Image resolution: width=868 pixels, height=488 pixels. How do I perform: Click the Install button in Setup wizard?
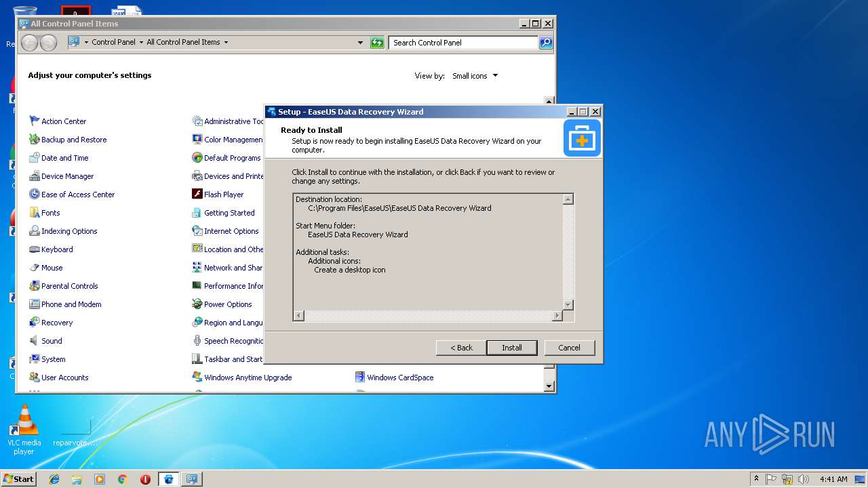click(x=512, y=348)
